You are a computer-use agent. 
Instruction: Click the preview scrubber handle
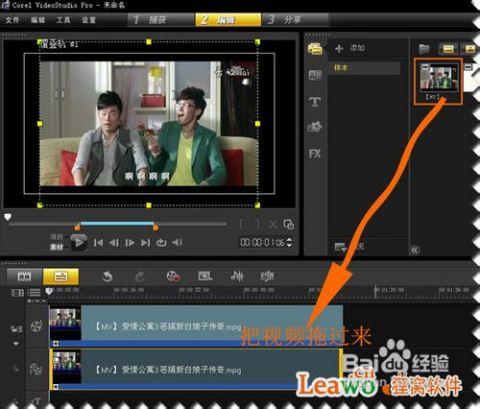coord(8,218)
